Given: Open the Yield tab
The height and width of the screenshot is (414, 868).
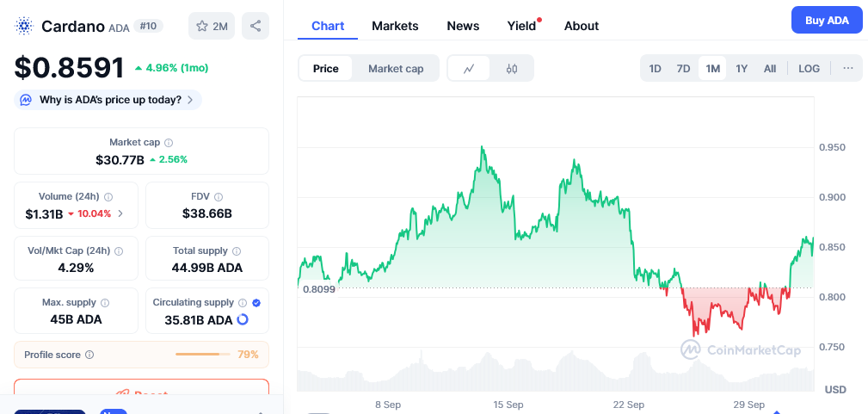Looking at the screenshot, I should pyautogui.click(x=521, y=26).
